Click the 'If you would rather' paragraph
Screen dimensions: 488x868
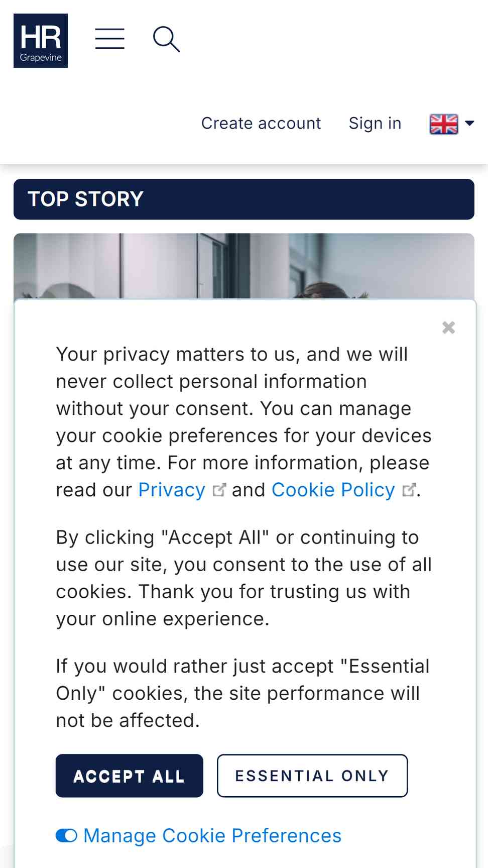tap(243, 693)
